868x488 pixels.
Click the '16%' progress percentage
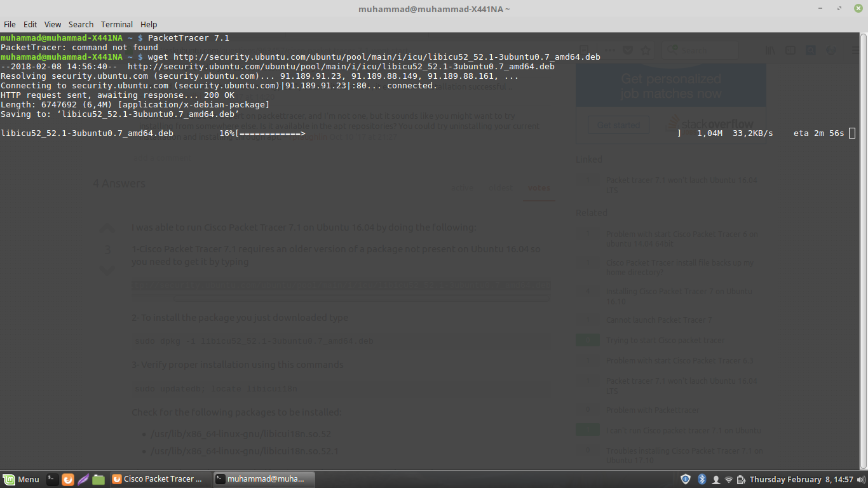click(227, 133)
